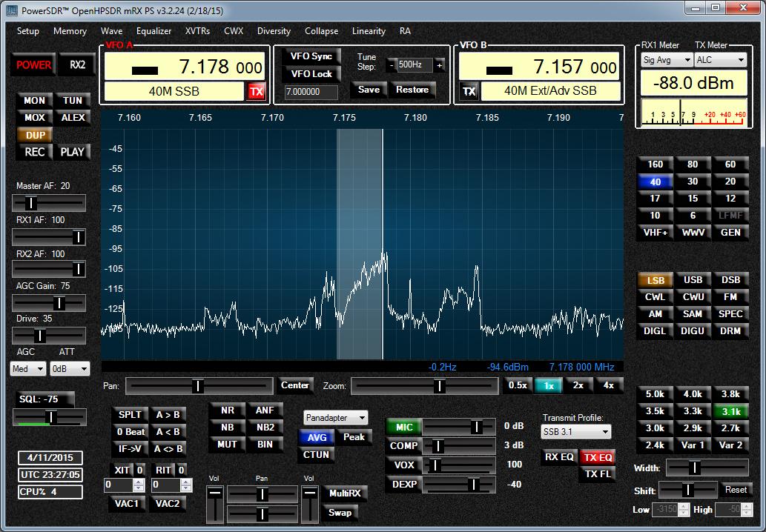Center the panadapter with Center button

pyautogui.click(x=294, y=385)
